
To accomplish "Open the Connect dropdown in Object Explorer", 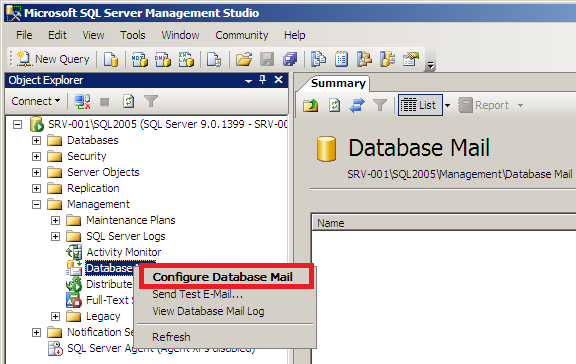I will click(36, 101).
